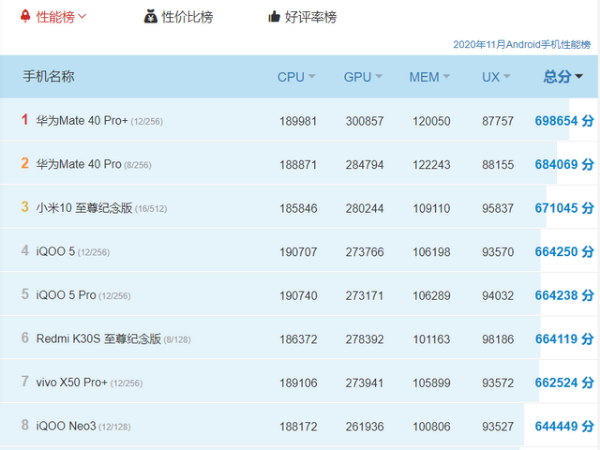Image resolution: width=600 pixels, height=450 pixels.
Task: Click UX score 95837
Action: tap(497, 209)
